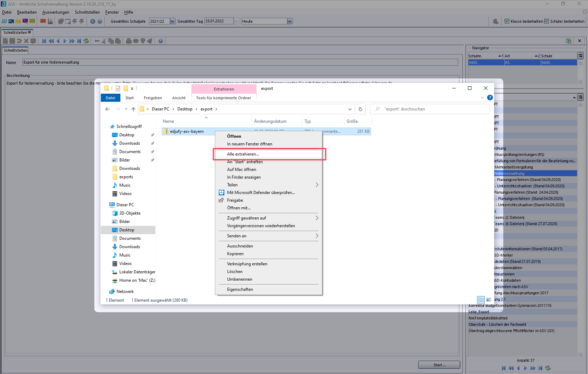Open the blue Explorer help icon
This screenshot has width=588, height=374.
(490, 98)
